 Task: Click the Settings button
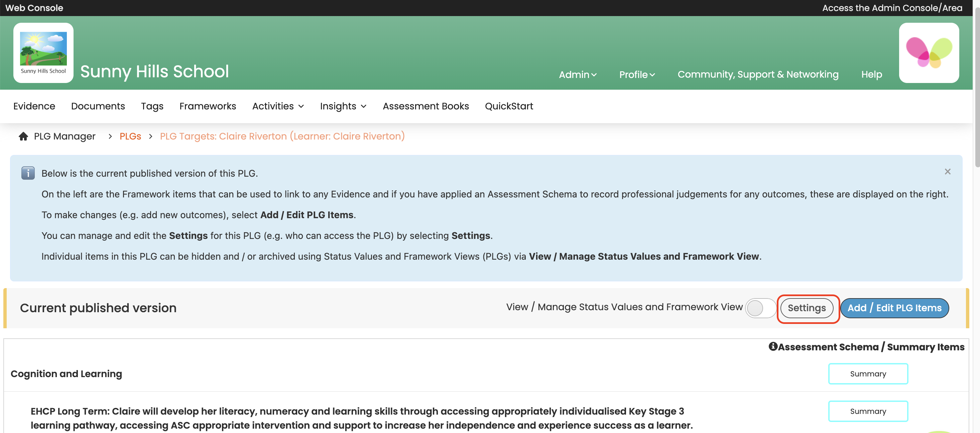pos(806,308)
